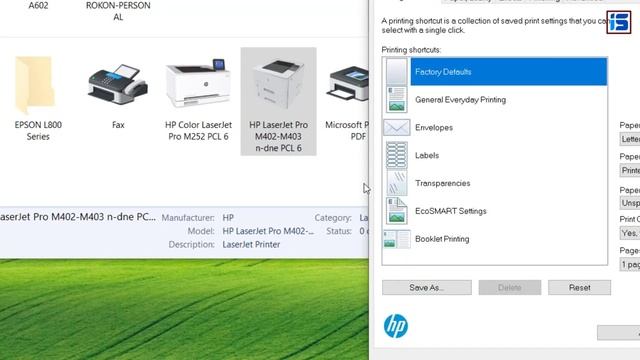640x360 pixels.
Task: Select the HP LaserJet Pro M402-M403 printer icon
Action: tap(278, 84)
